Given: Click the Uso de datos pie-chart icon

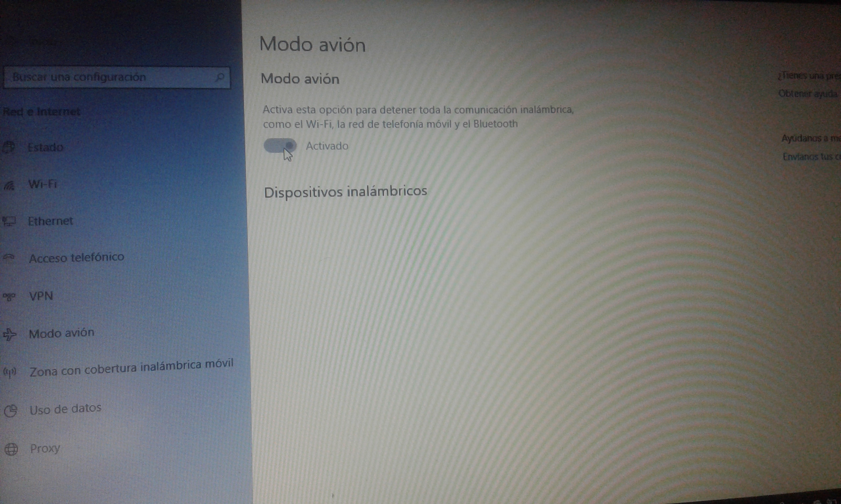Looking at the screenshot, I should (x=11, y=410).
